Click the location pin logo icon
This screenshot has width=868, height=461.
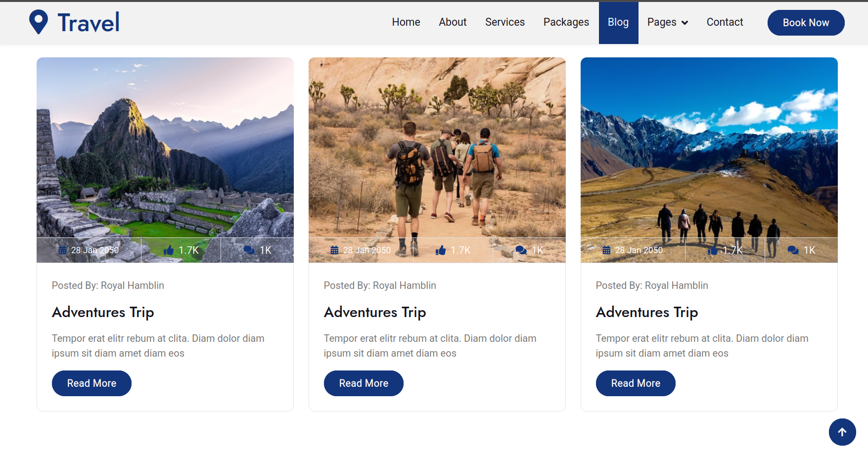point(39,21)
